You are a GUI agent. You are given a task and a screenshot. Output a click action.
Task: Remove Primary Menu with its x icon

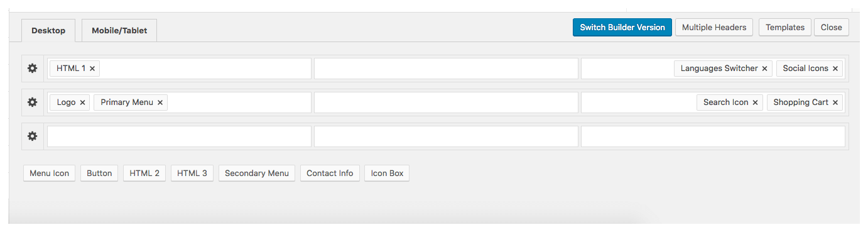tap(160, 102)
